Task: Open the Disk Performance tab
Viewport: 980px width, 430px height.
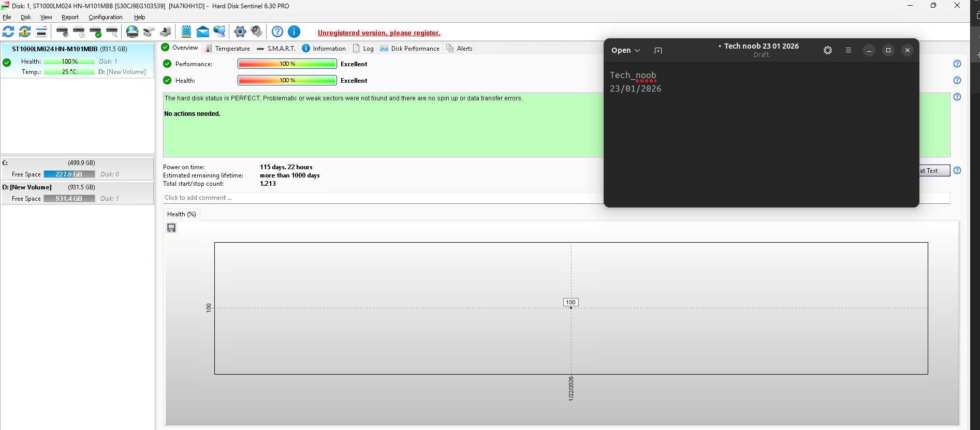Action: (x=410, y=49)
